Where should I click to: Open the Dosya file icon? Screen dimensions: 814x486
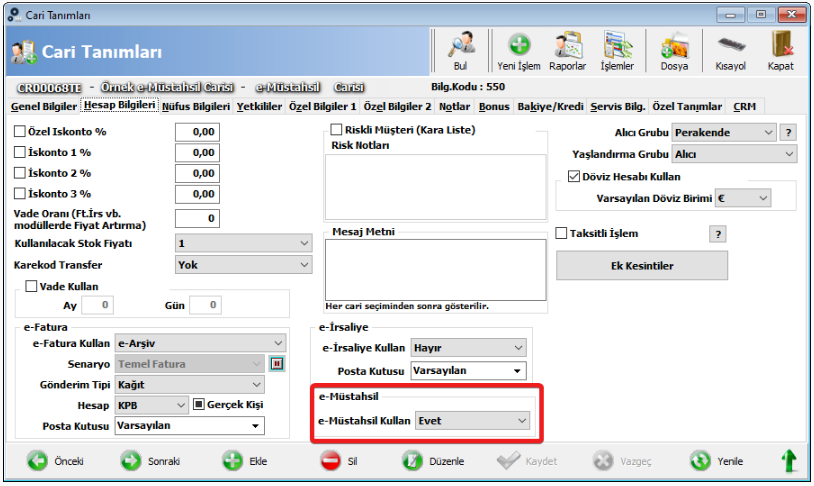(674, 51)
